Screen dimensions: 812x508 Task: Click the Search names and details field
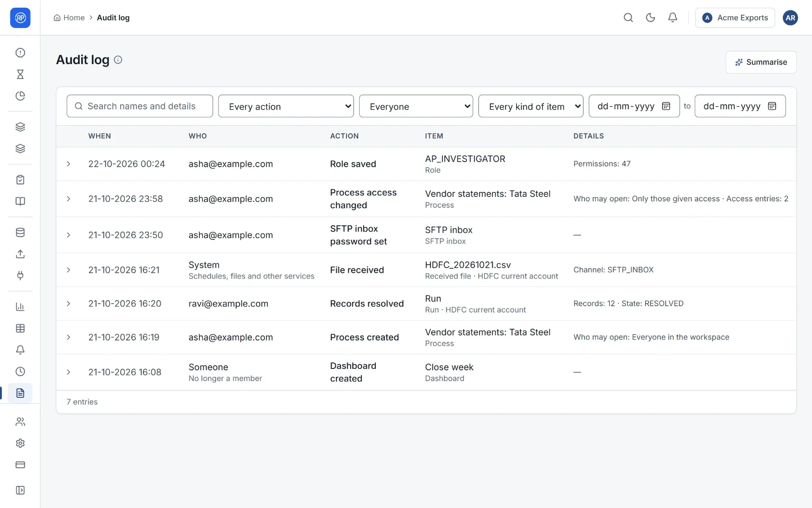[140, 106]
